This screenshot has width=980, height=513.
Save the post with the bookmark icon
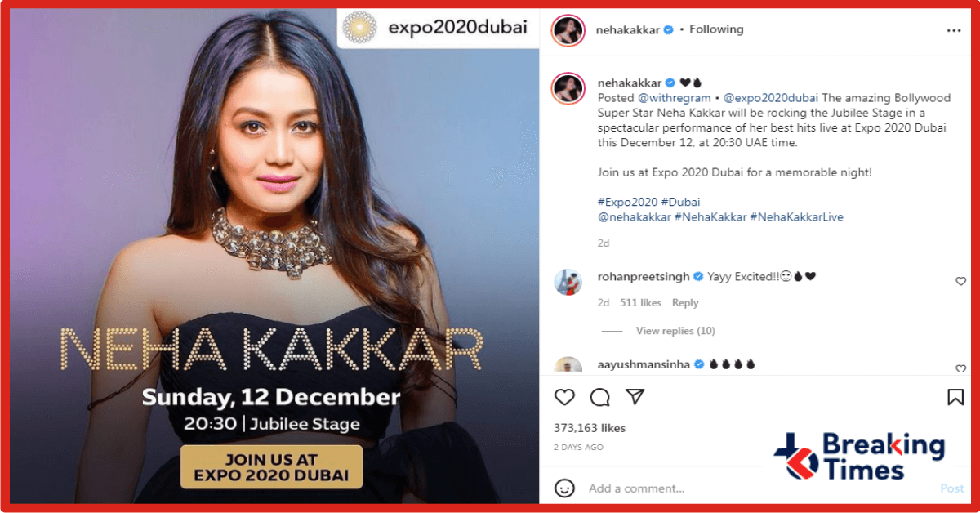point(955,397)
